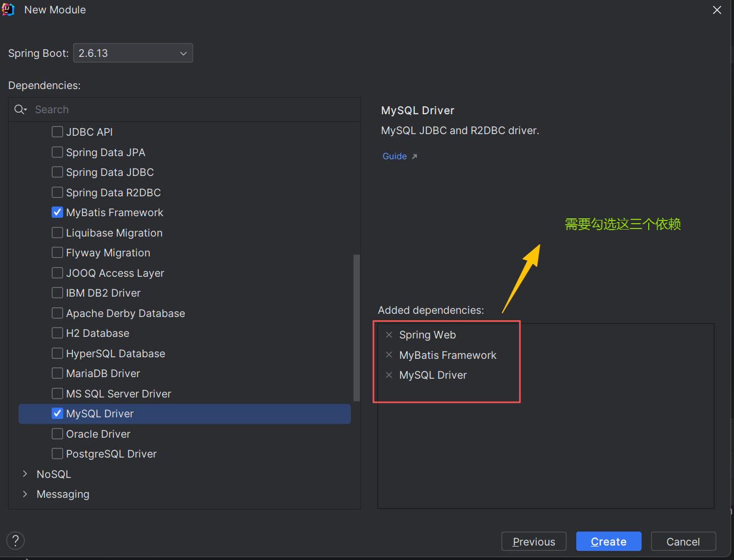This screenshot has width=734, height=560.
Task: Select the MariaDB Driver checkbox
Action: click(57, 373)
